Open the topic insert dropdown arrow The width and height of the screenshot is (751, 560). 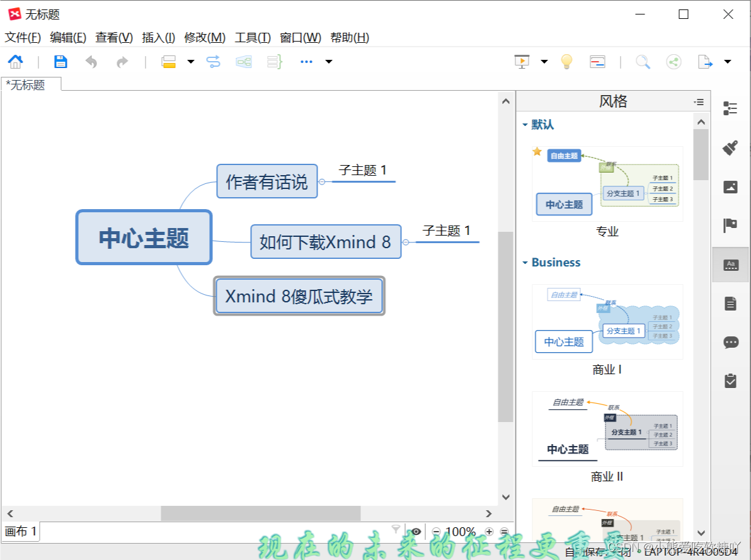click(191, 61)
